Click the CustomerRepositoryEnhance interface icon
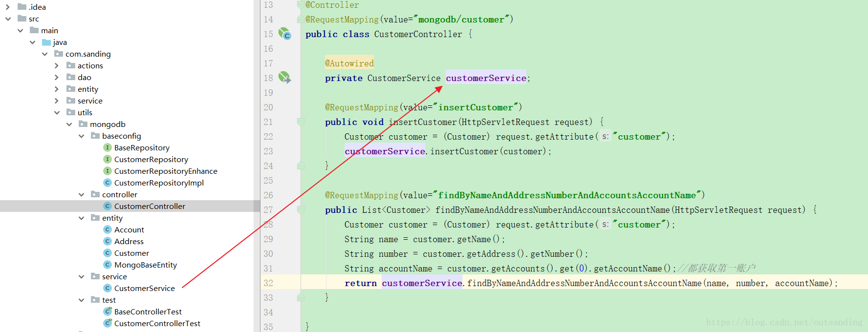Screen dimensions: 868x332 pos(108,171)
